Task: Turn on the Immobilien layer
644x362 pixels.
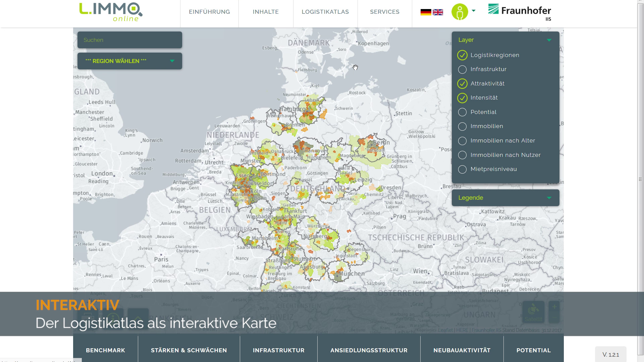Action: tap(462, 126)
